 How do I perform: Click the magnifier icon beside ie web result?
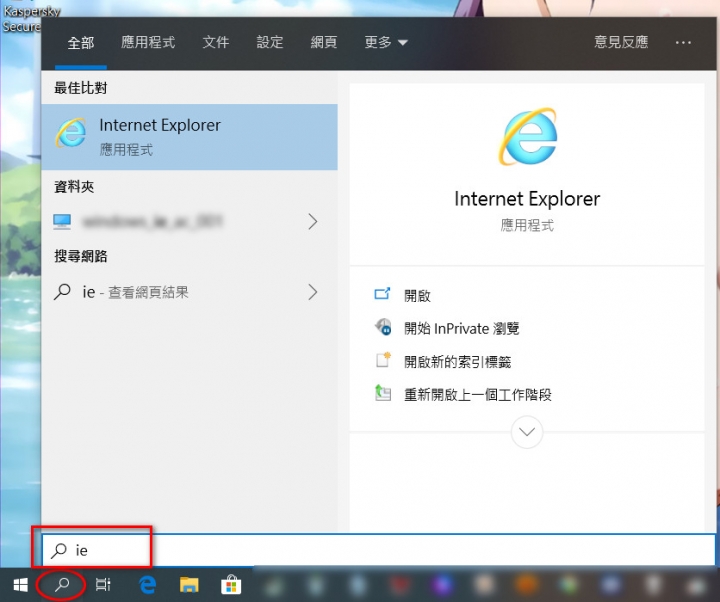[62, 292]
